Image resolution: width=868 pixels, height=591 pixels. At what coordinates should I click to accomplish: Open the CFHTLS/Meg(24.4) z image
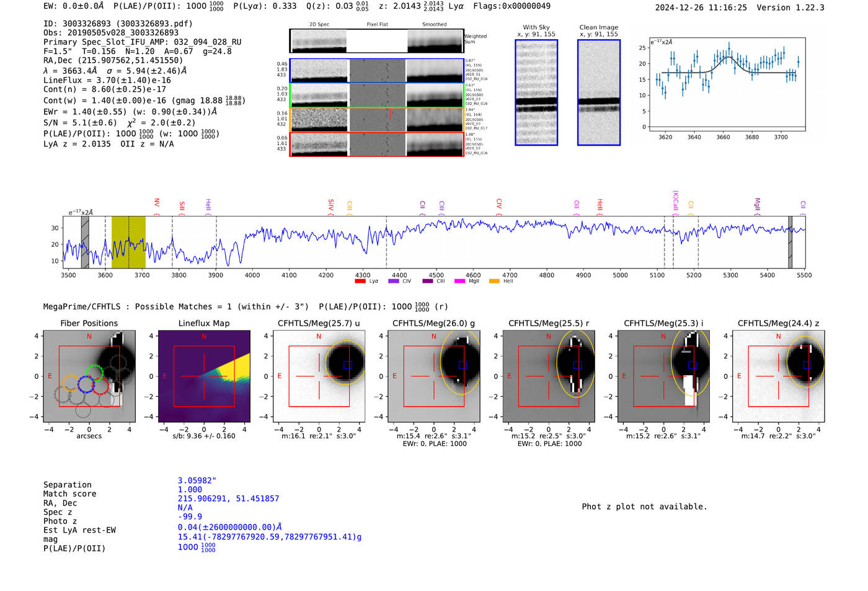779,376
